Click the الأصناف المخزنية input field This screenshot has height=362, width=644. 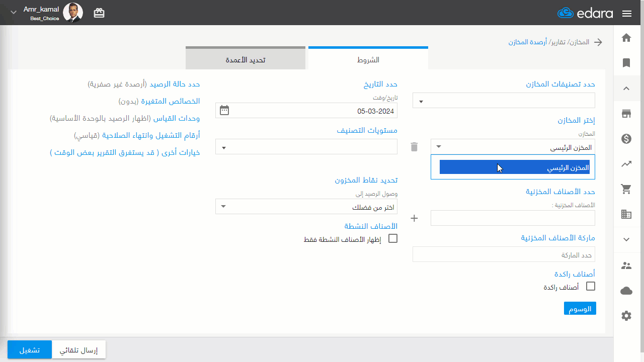tap(513, 218)
